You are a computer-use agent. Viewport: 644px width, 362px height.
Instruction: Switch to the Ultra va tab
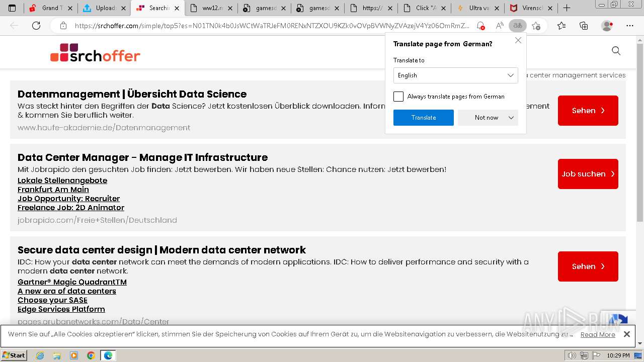click(478, 8)
